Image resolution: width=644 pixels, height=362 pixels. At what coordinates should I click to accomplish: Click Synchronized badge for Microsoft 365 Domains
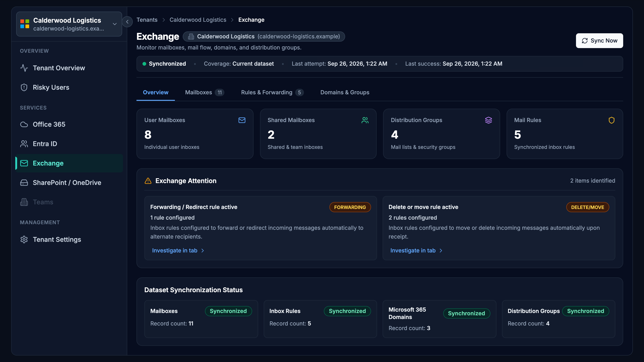[x=467, y=313]
